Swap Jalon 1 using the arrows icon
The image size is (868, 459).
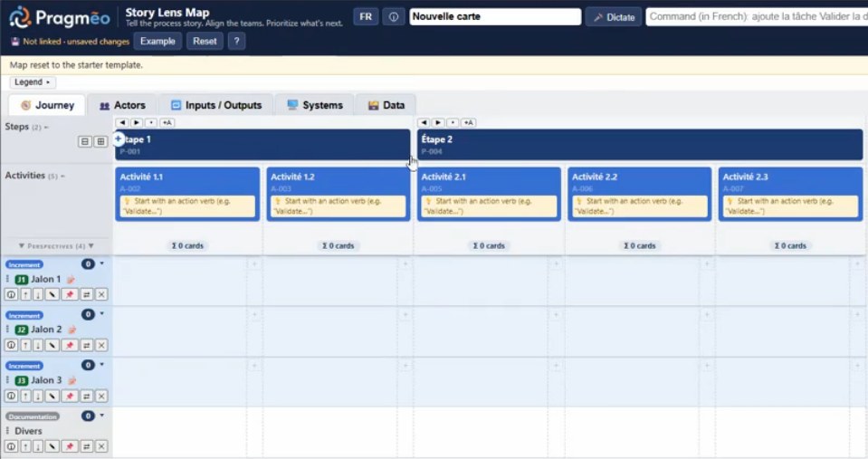pyautogui.click(x=86, y=294)
